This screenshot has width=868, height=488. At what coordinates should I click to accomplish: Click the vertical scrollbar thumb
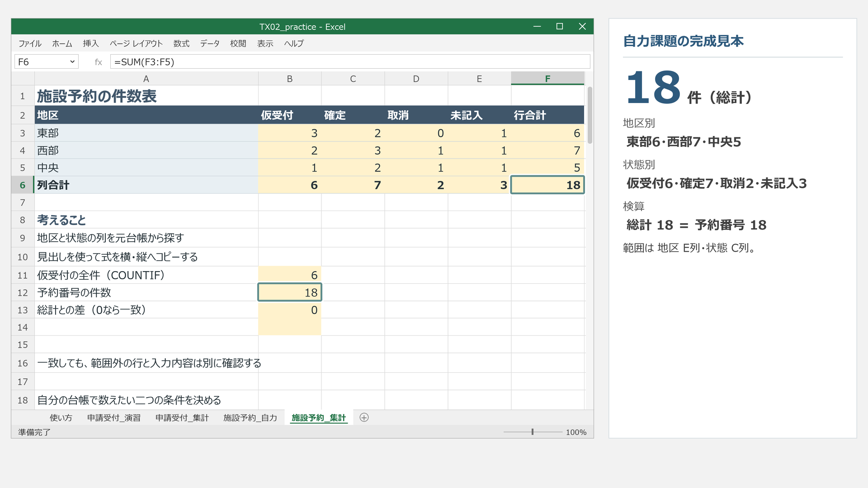[x=590, y=115]
